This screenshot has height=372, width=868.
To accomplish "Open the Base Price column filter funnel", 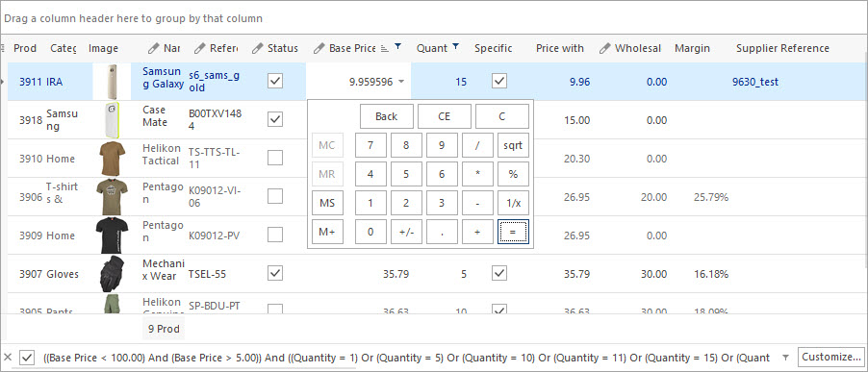I will tap(397, 47).
